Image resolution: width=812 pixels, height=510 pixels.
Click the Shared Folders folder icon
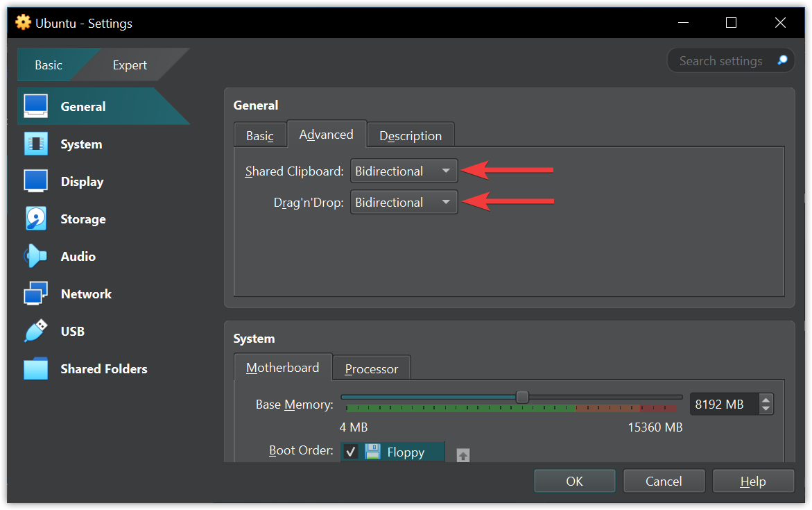(36, 368)
